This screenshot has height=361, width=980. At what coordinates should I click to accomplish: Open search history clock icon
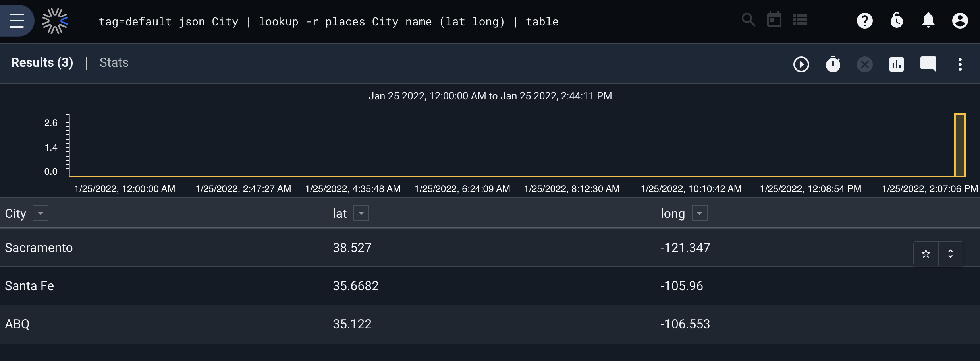pyautogui.click(x=897, y=21)
